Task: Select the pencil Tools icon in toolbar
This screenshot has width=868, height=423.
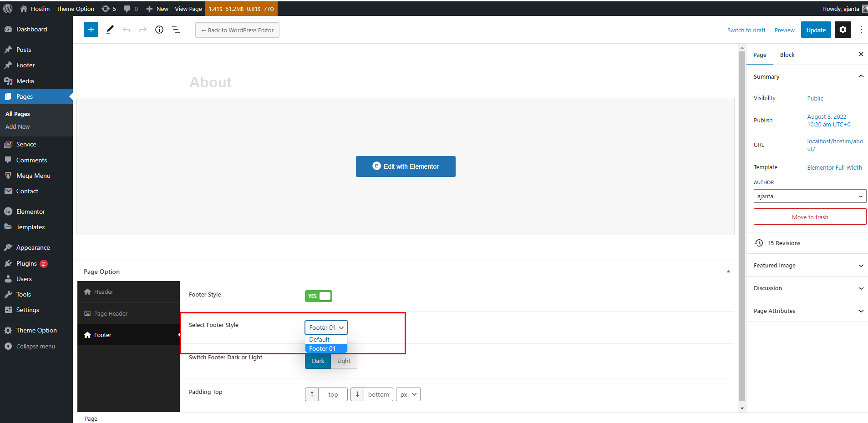Action: pos(110,30)
